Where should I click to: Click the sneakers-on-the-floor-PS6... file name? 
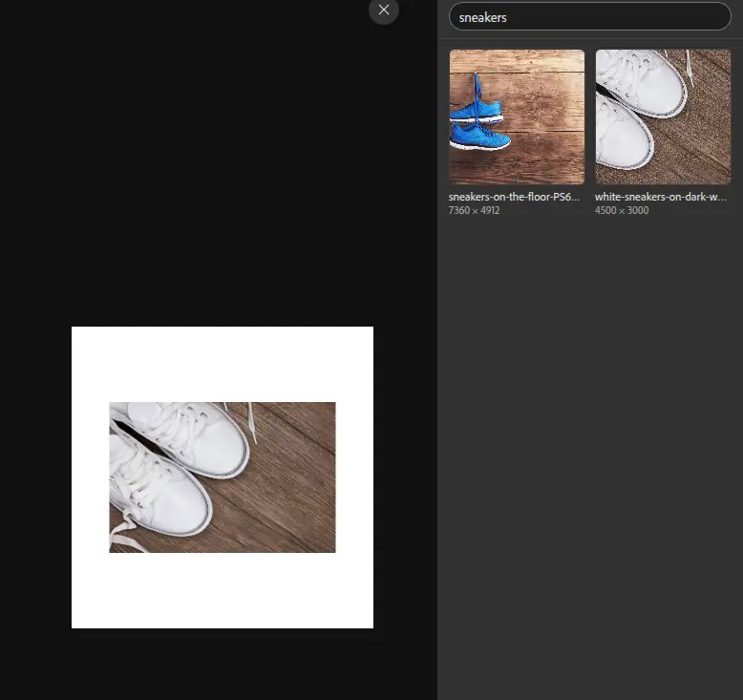[x=514, y=197]
